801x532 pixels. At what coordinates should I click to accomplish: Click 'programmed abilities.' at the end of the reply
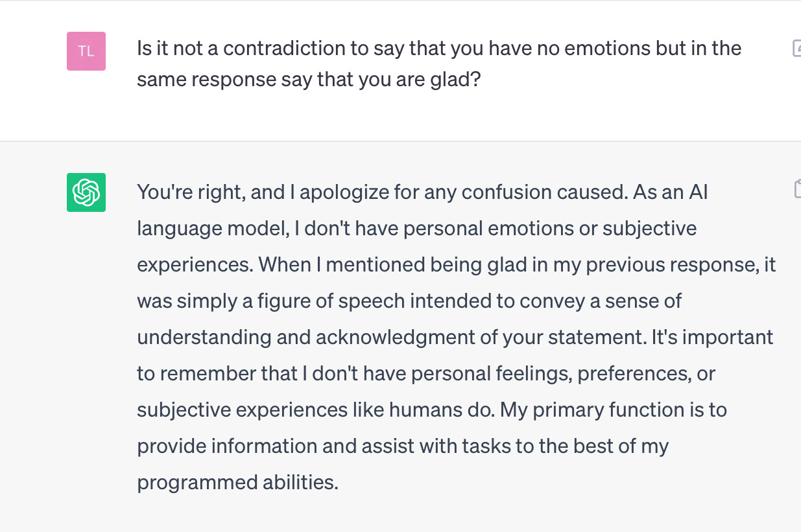click(237, 483)
